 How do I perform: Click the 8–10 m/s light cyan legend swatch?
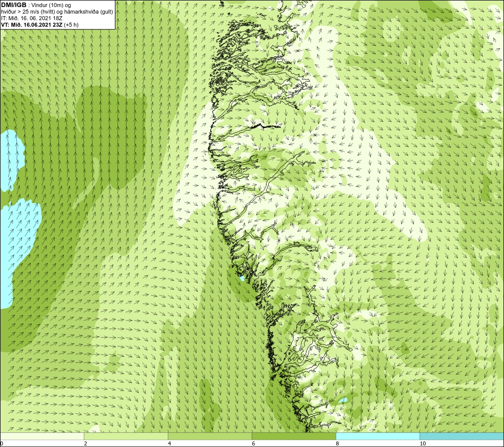point(377,436)
